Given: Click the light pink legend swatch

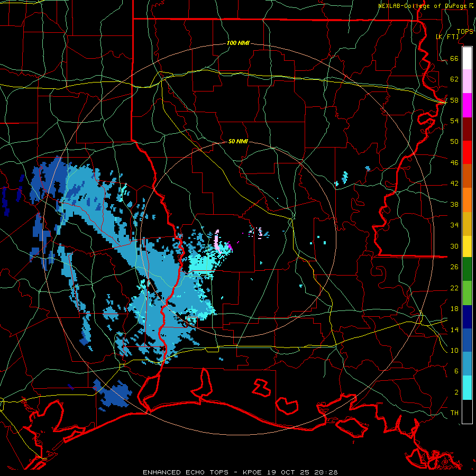Looking at the screenshot, I should tap(467, 81).
